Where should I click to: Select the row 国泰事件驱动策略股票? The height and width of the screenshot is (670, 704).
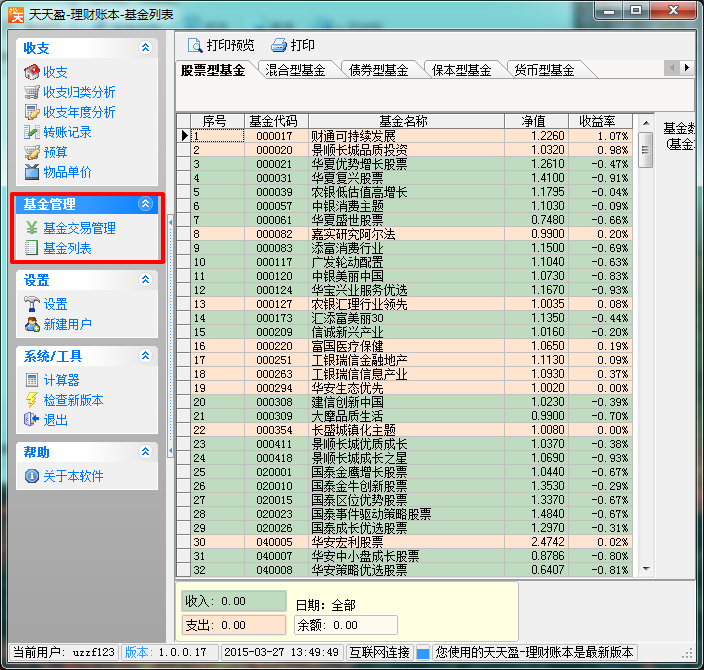click(405, 514)
